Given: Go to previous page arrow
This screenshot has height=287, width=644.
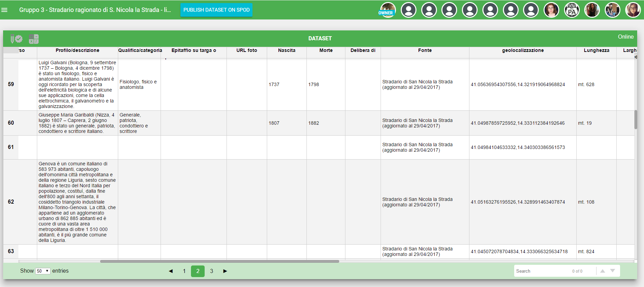Looking at the screenshot, I should point(170,271).
